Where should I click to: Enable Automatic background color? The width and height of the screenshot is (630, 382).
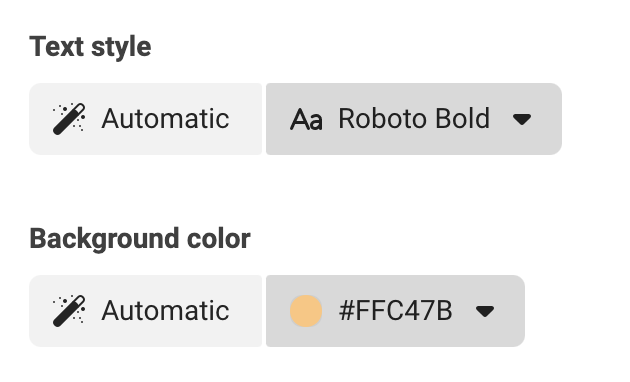point(145,311)
